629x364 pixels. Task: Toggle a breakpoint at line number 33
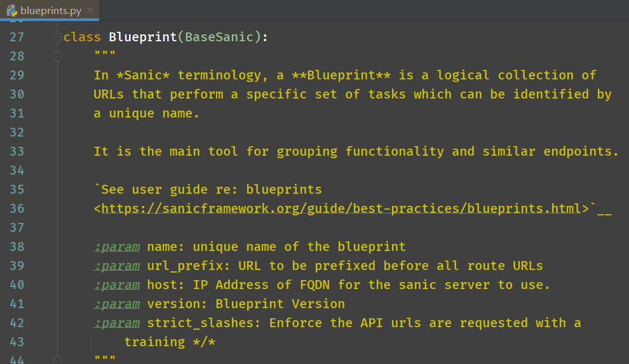[17, 152]
